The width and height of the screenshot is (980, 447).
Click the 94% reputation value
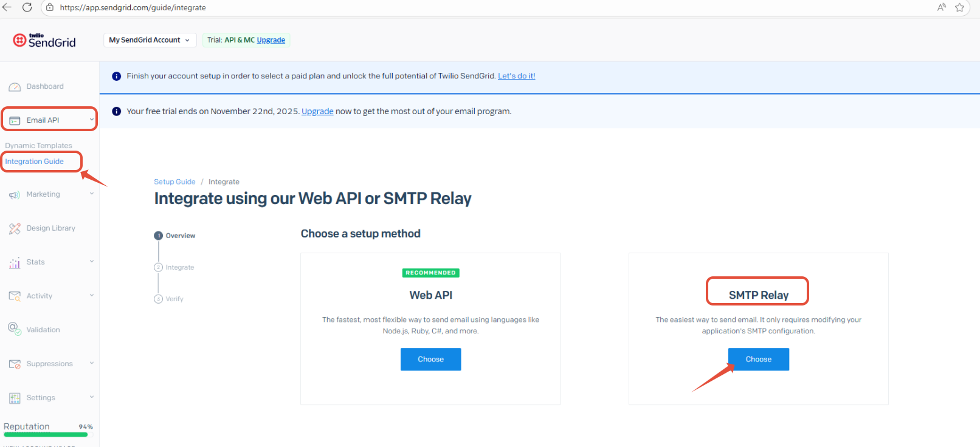(x=86, y=427)
